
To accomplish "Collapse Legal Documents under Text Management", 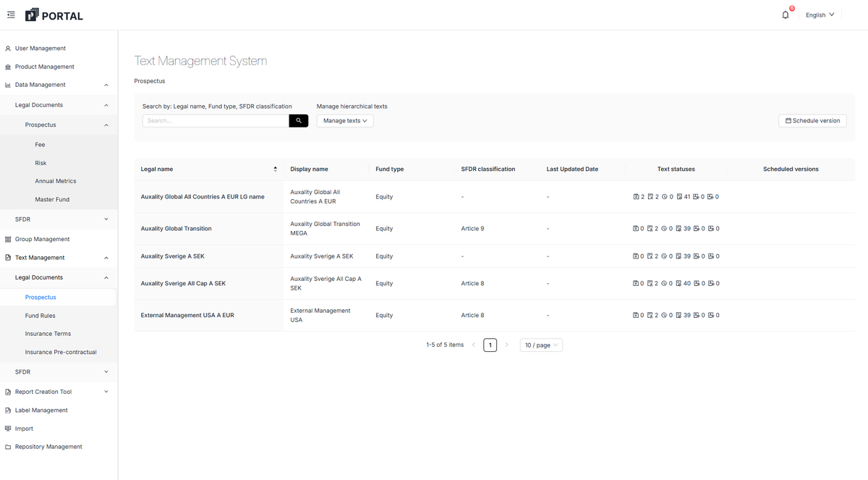I will [106, 278].
